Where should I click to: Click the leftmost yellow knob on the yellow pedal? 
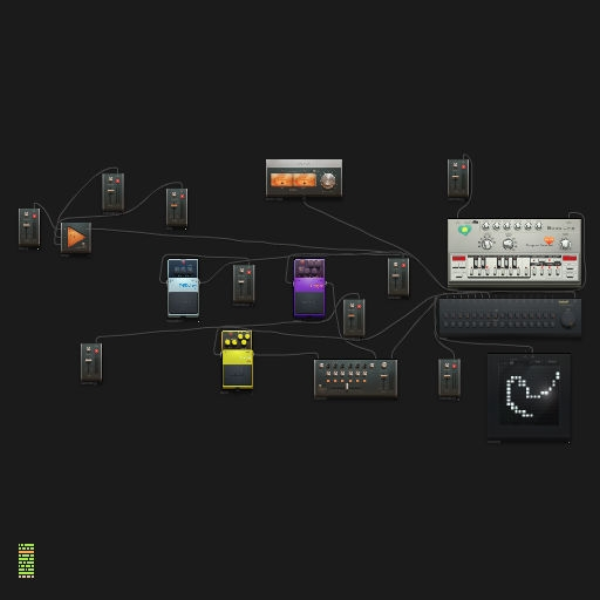(x=227, y=342)
